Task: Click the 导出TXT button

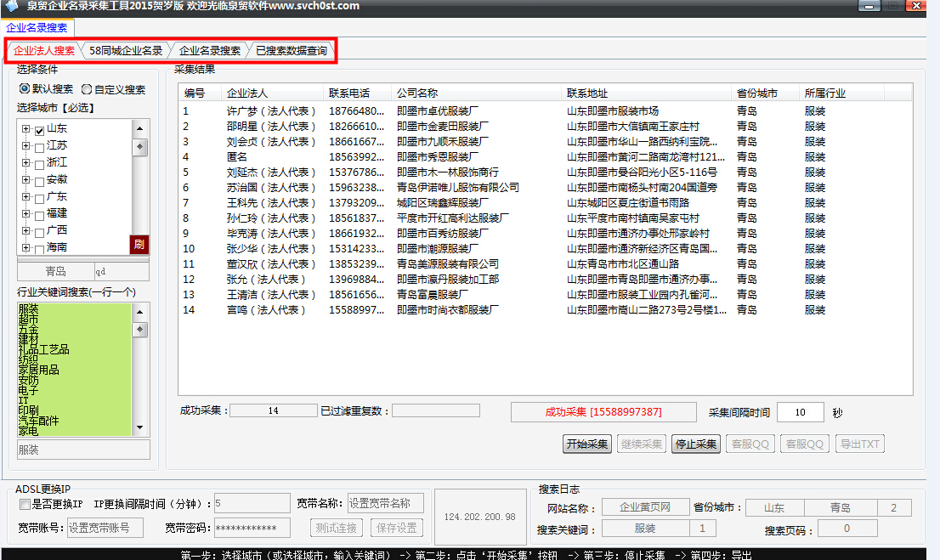Action: (x=859, y=444)
